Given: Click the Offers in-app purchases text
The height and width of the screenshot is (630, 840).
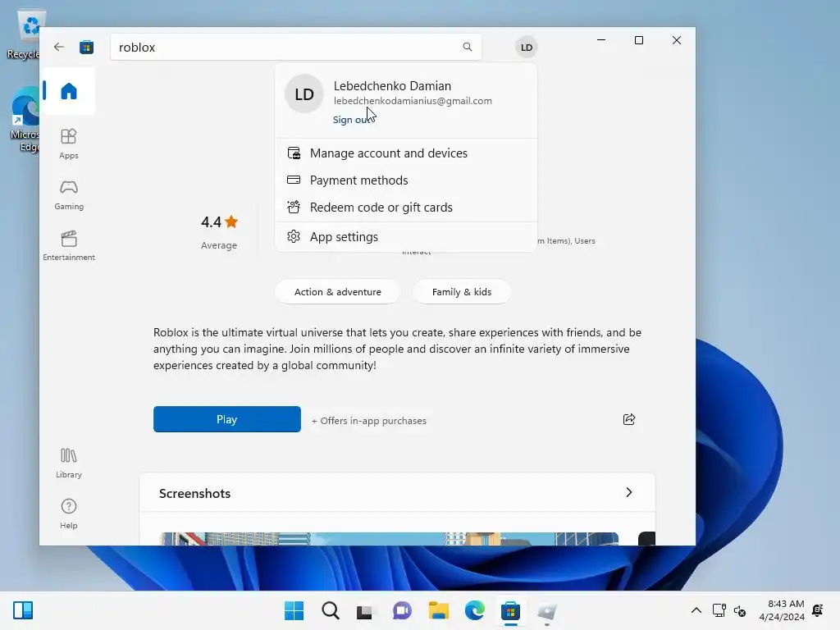Looking at the screenshot, I should click(369, 421).
